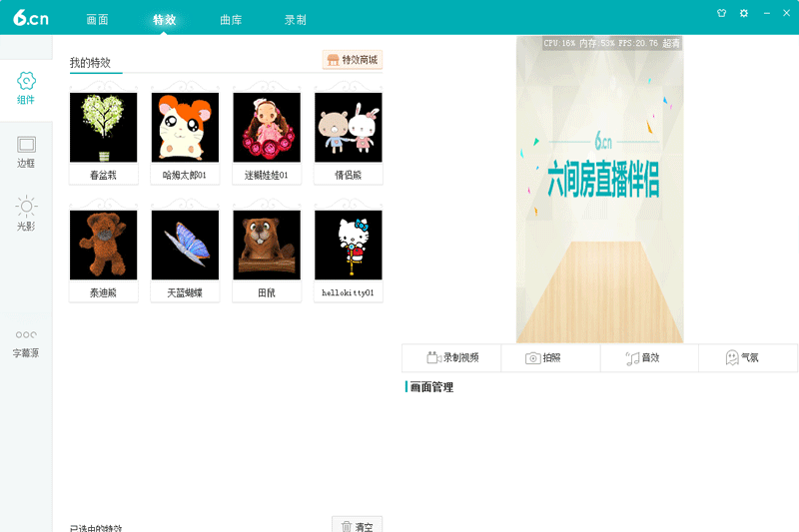Open the 特效商城 store button
The width and height of the screenshot is (799, 532).
tap(353, 60)
